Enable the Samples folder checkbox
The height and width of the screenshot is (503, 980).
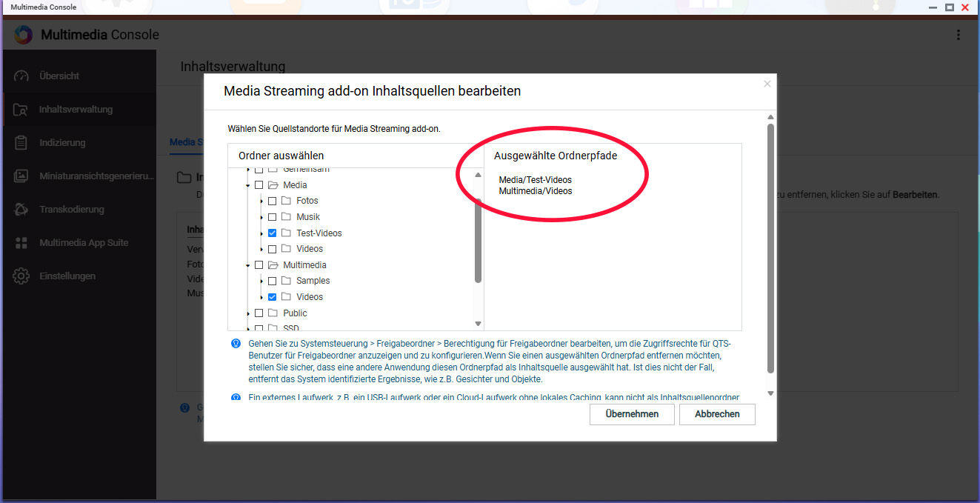[x=273, y=281]
